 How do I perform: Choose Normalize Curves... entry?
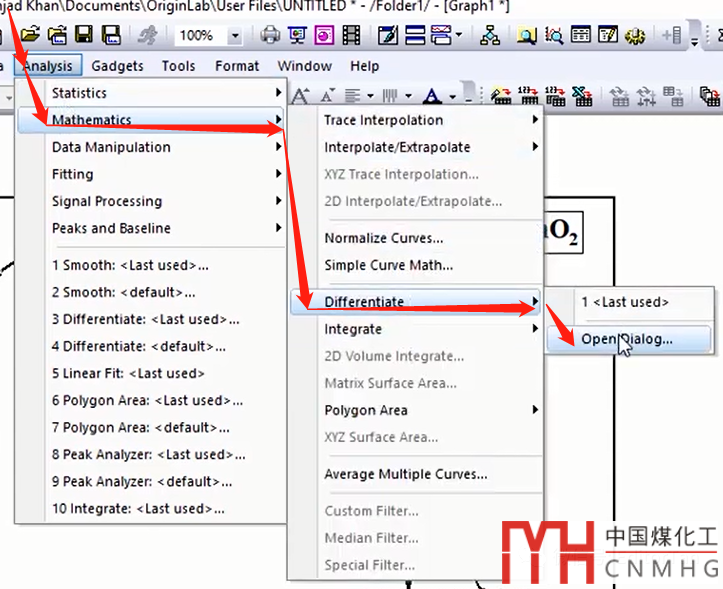point(383,239)
